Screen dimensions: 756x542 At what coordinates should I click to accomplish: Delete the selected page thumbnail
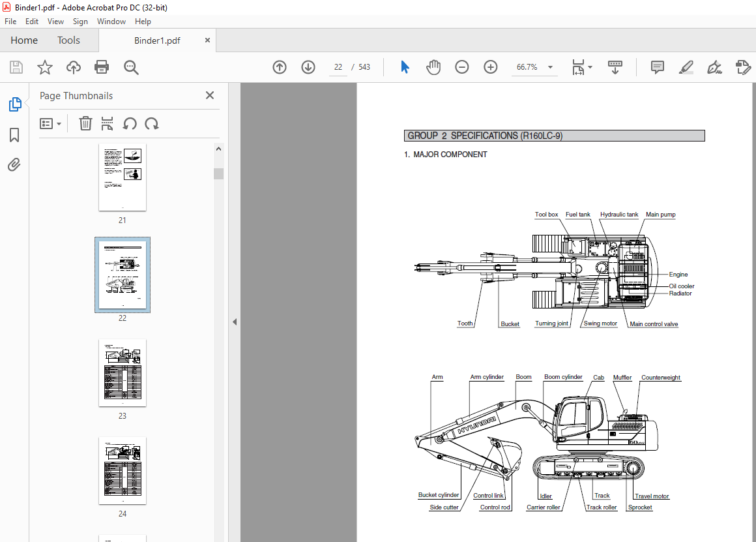(85, 123)
